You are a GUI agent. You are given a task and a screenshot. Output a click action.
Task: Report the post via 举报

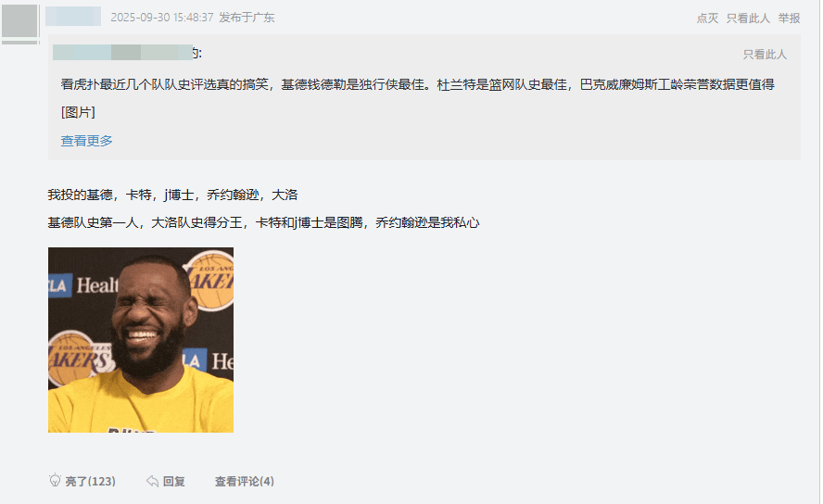[x=789, y=19]
